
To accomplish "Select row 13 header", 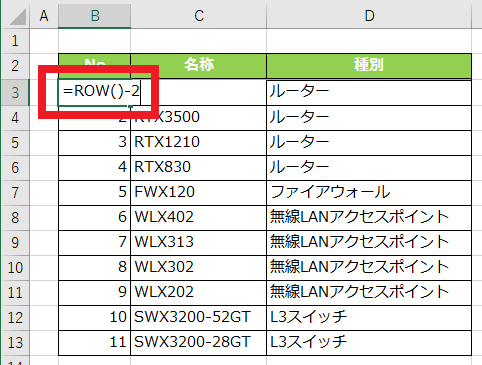I will 15,343.
